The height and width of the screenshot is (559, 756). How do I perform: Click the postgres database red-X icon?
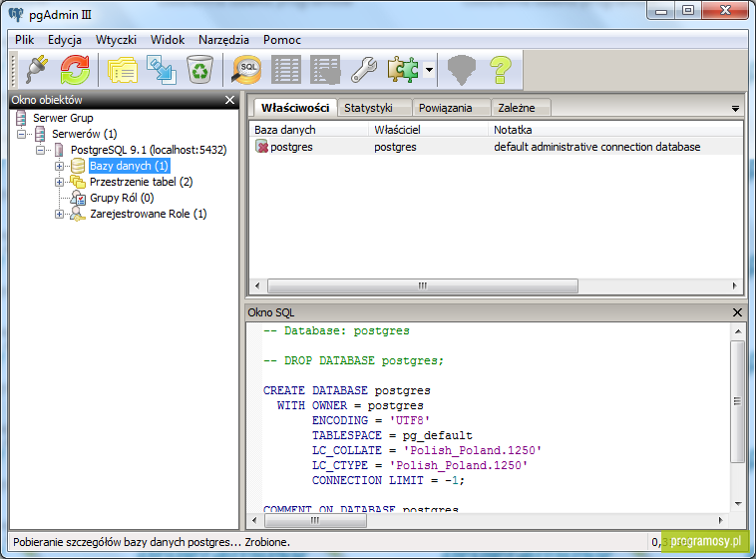click(261, 147)
